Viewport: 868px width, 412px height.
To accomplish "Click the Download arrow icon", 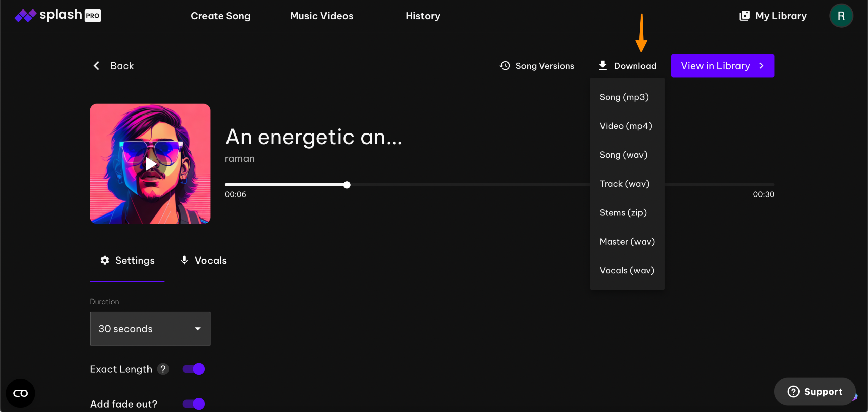I will (603, 65).
